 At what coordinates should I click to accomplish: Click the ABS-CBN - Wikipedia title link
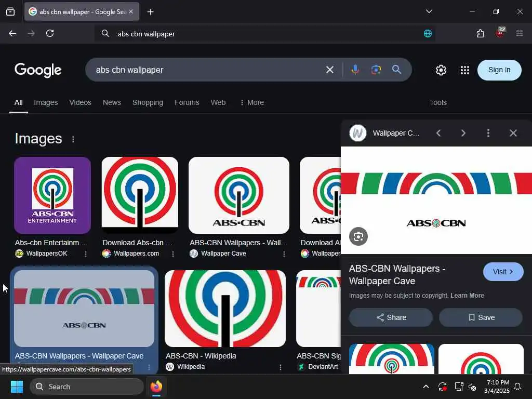click(201, 356)
